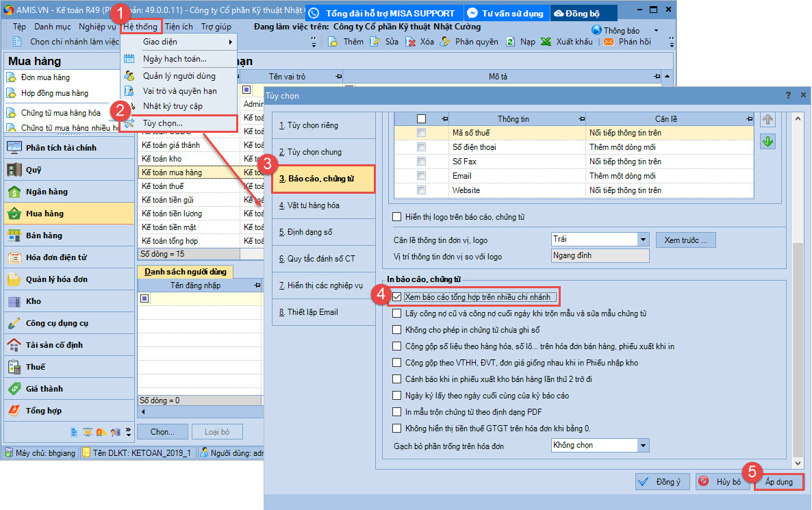This screenshot has height=510, width=812.
Task: Open Gạch bỏ phần trống dropdown
Action: click(x=643, y=446)
